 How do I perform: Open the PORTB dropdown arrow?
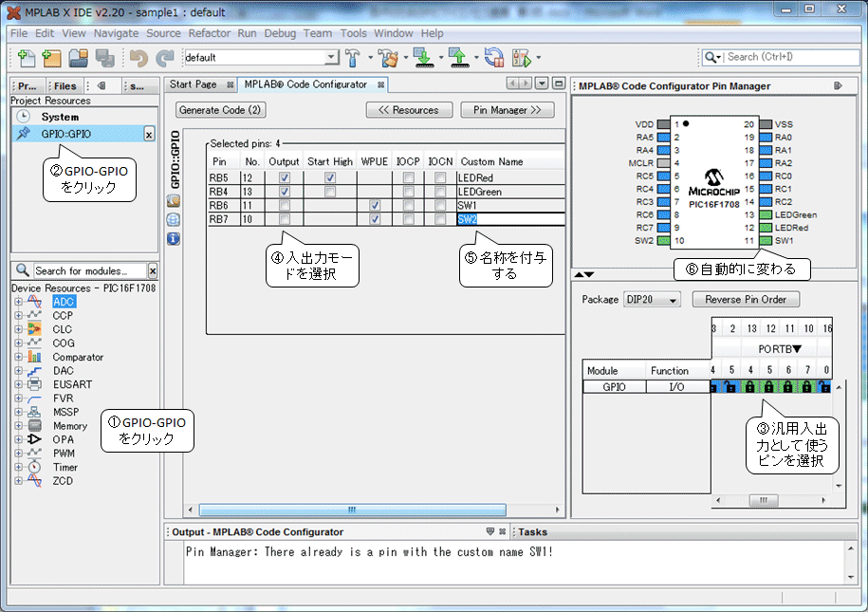(797, 349)
